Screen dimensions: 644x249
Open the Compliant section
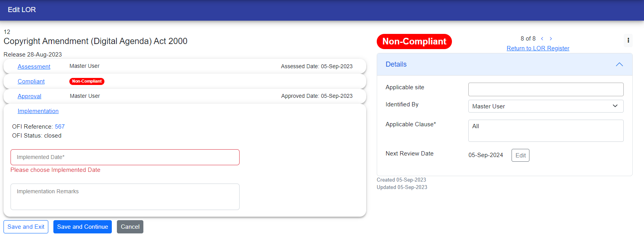point(31,81)
